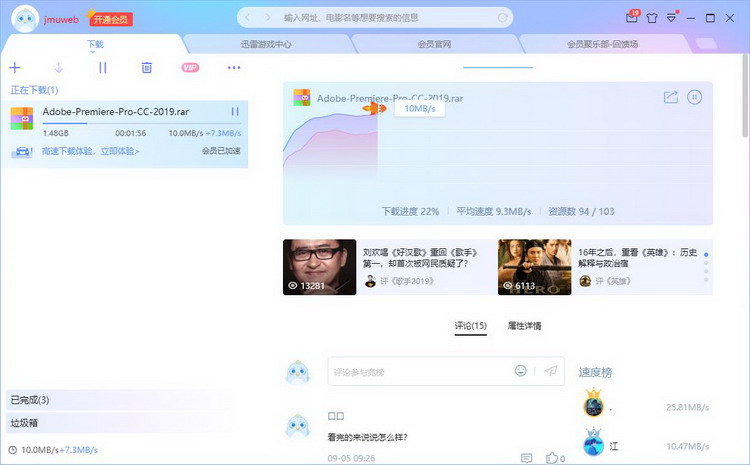750x465 pixels.
Task: Click the commenter bird avatar beside 看完的来说说怎么样
Action: pos(298,427)
